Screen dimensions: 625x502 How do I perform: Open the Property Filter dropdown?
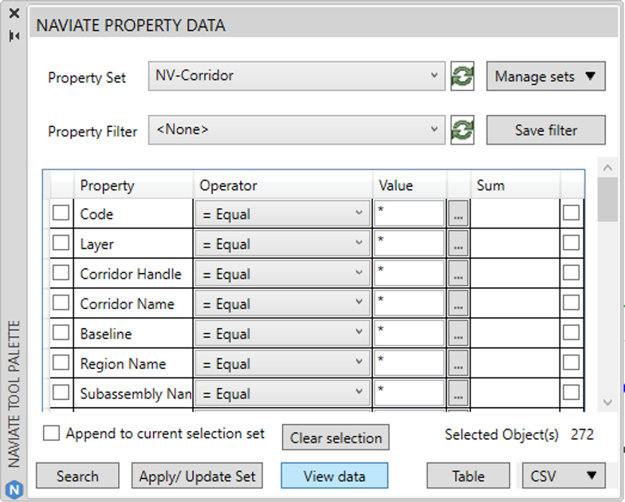297,130
